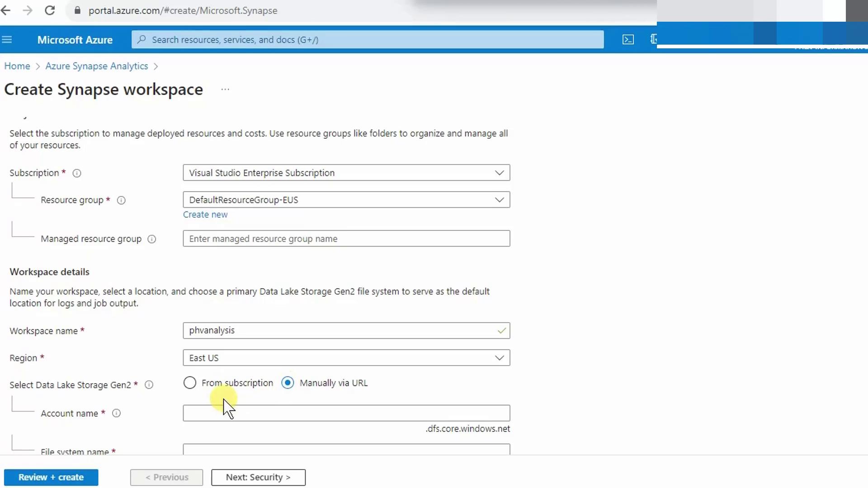Open the ellipsis menu beside page title
This screenshot has width=868, height=488.
click(x=225, y=89)
